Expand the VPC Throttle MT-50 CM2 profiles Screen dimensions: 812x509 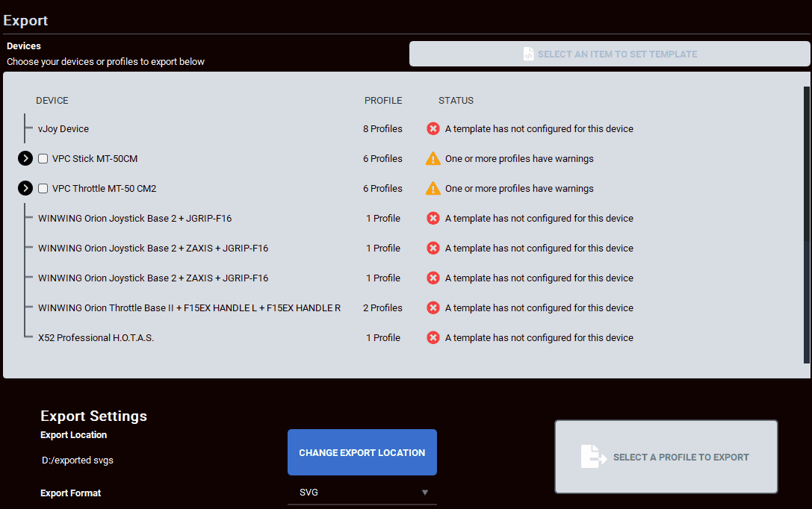pyautogui.click(x=25, y=188)
